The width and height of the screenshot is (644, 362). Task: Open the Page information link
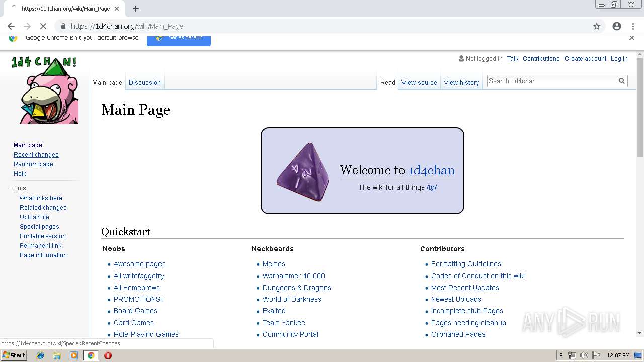click(x=43, y=255)
